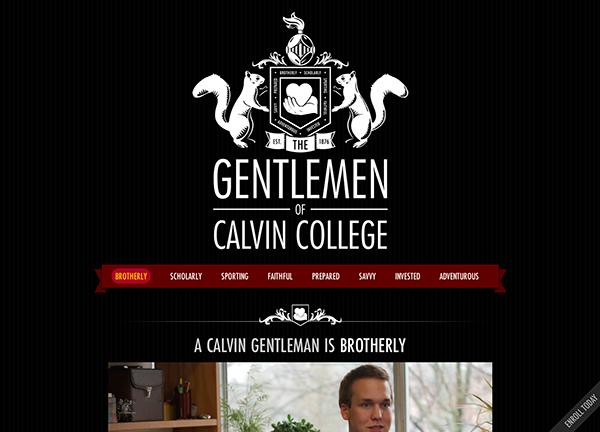The width and height of the screenshot is (600, 432).
Task: Click the EST. 1876 ribbon on crest
Action: click(300, 142)
